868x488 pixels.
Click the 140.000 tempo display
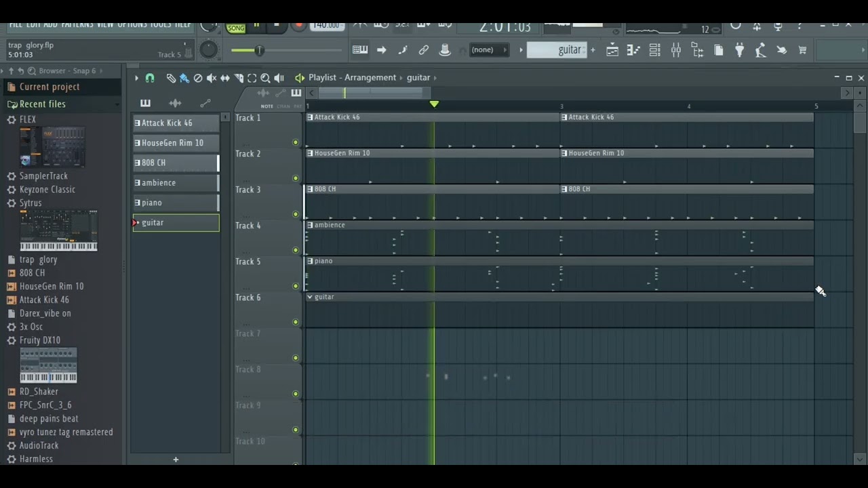(x=327, y=26)
